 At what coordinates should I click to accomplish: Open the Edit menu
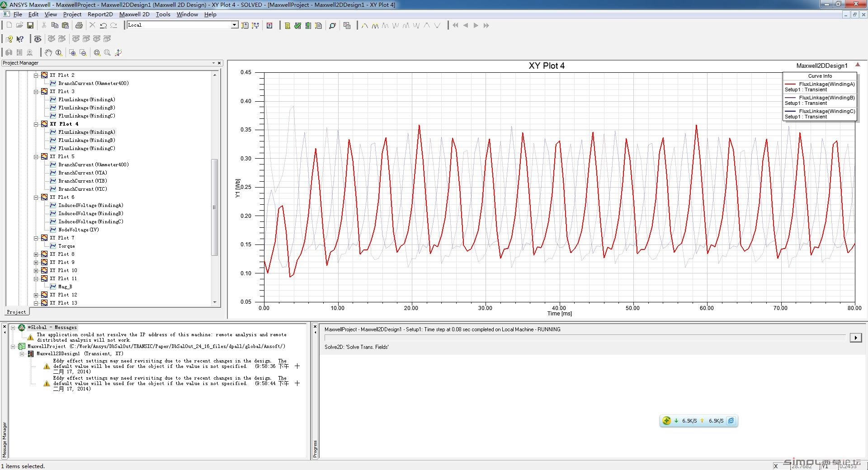(33, 14)
